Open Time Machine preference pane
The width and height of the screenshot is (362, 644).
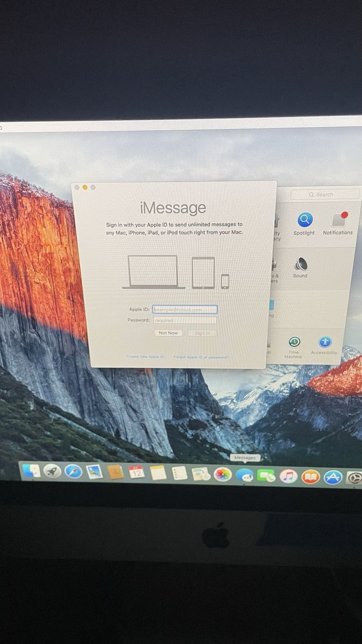[x=293, y=347]
